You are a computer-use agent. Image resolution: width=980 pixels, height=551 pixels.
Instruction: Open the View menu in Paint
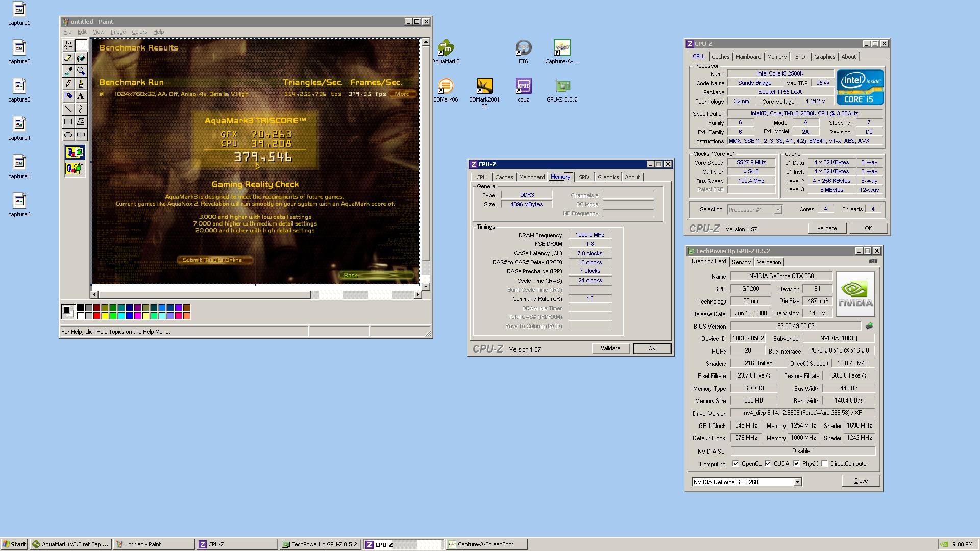(99, 32)
